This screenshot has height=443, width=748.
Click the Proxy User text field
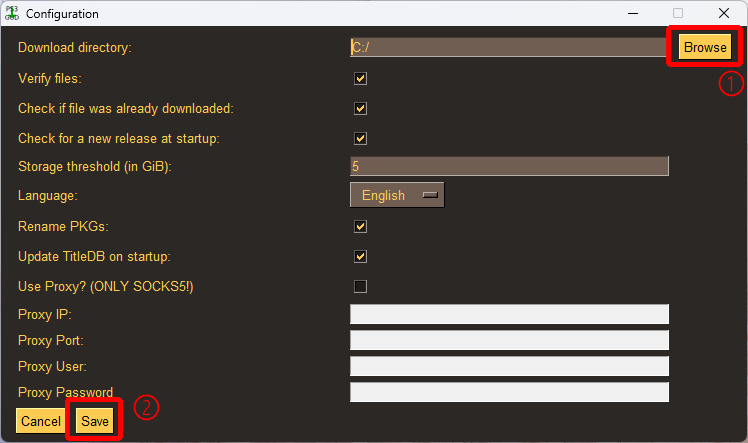click(x=509, y=366)
